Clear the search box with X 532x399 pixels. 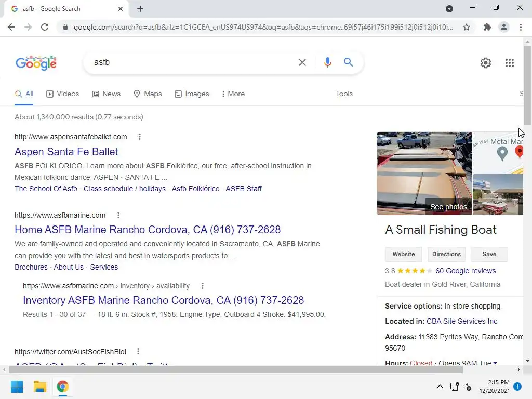(x=302, y=62)
